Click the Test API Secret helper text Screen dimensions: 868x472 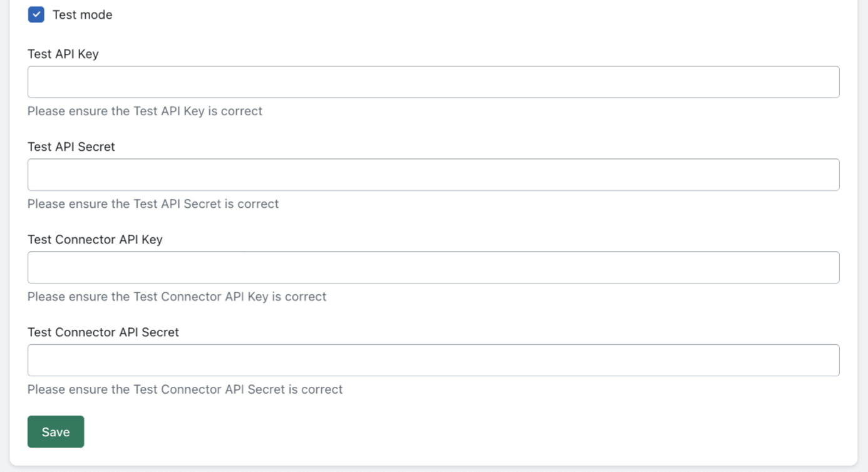(x=153, y=203)
